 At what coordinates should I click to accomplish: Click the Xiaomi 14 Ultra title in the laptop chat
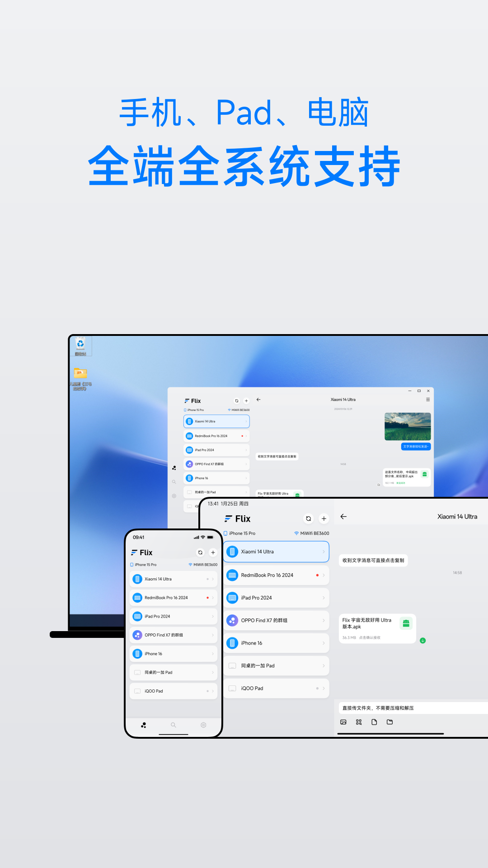(x=343, y=400)
